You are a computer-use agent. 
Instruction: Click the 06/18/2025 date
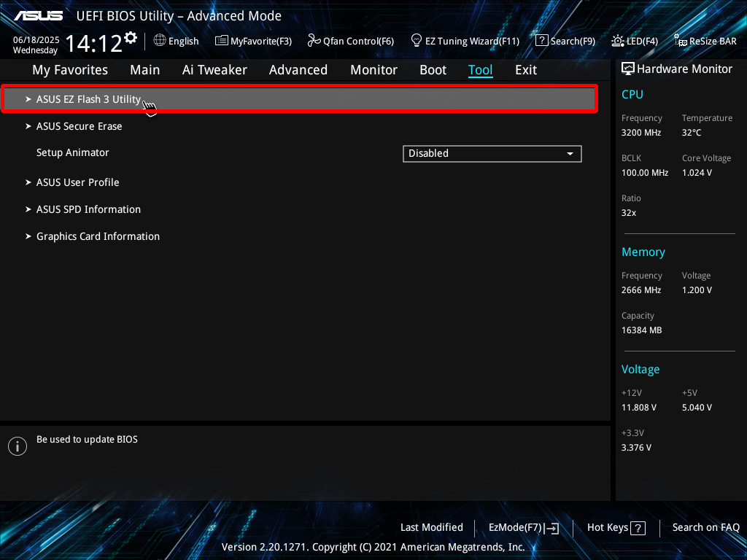[36, 40]
